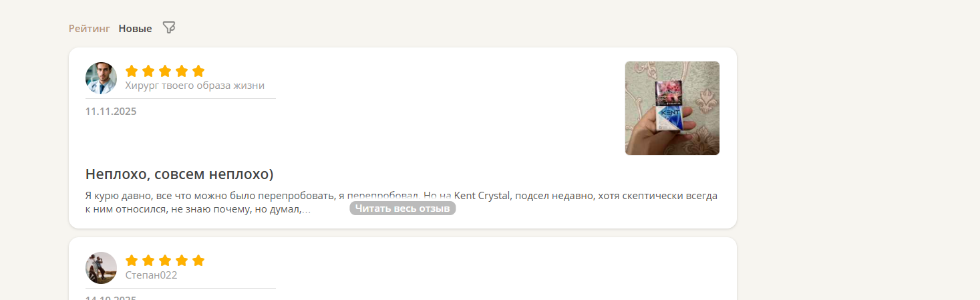Image resolution: width=980 pixels, height=300 pixels.
Task: Open avatar of Хирург твоего образа жизни
Action: click(101, 78)
